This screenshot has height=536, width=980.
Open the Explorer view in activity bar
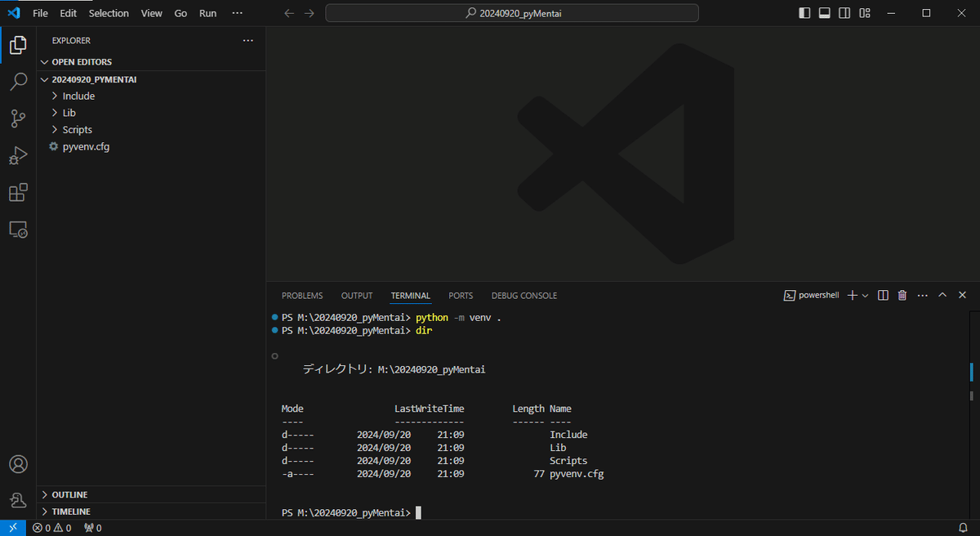(18, 45)
